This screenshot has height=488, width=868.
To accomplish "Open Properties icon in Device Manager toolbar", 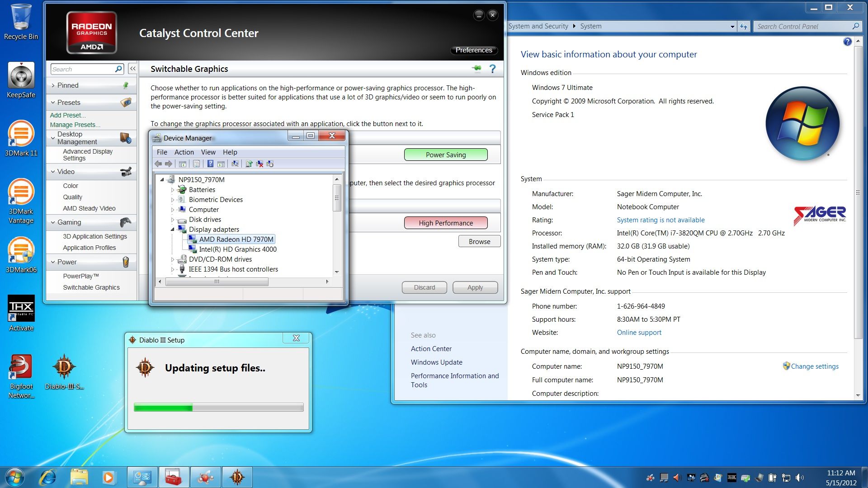I will tap(196, 164).
